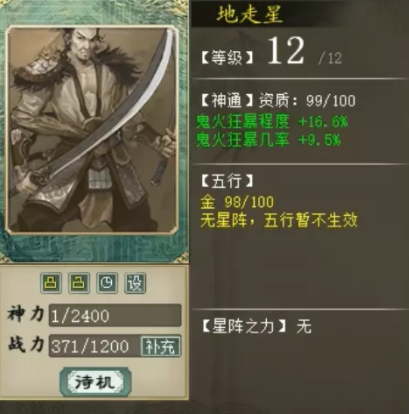The width and height of the screenshot is (409, 414).
Task: Click the 【等级】 level label
Action: point(227,58)
